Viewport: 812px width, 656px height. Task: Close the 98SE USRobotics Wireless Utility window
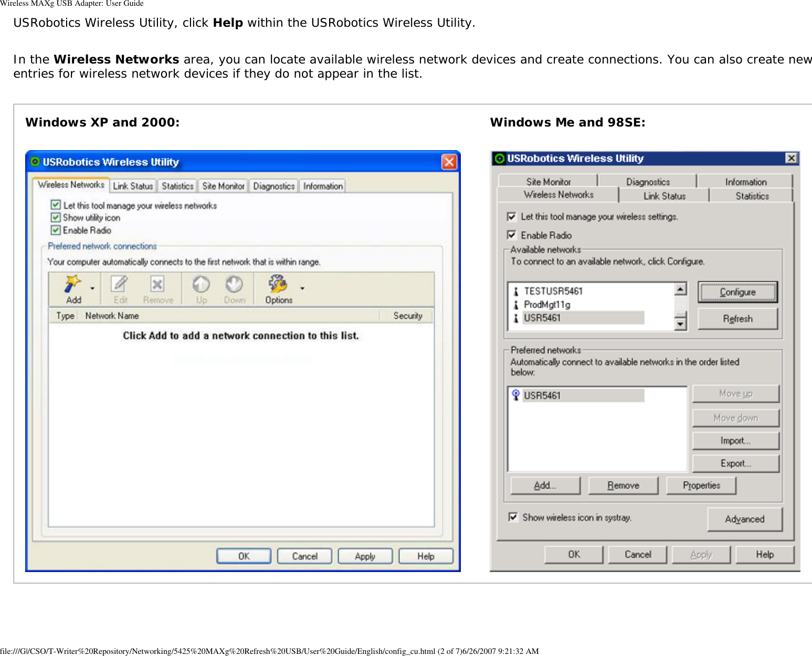(x=791, y=158)
